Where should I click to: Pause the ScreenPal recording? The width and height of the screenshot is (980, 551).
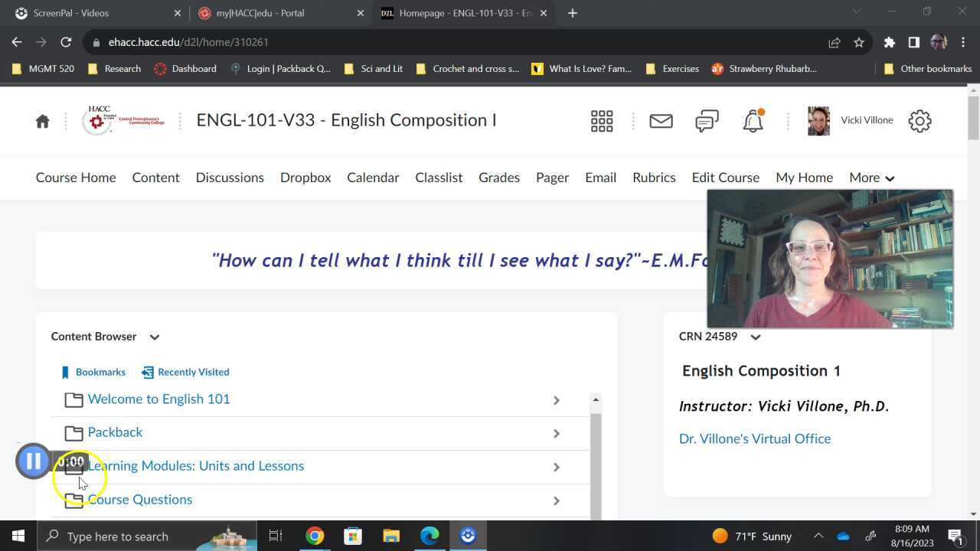pos(33,461)
